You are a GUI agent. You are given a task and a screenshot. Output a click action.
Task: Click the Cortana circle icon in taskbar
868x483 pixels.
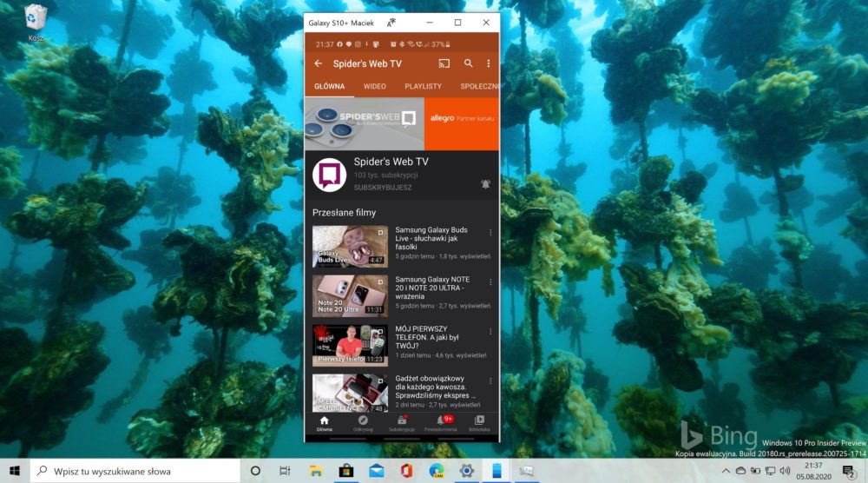[255, 471]
